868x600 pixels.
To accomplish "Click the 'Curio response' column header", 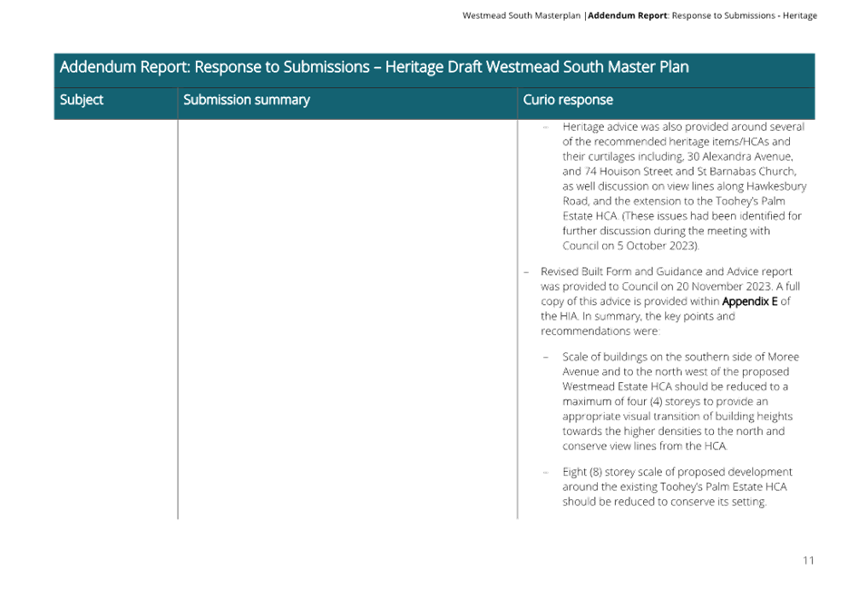I will 568,100.
